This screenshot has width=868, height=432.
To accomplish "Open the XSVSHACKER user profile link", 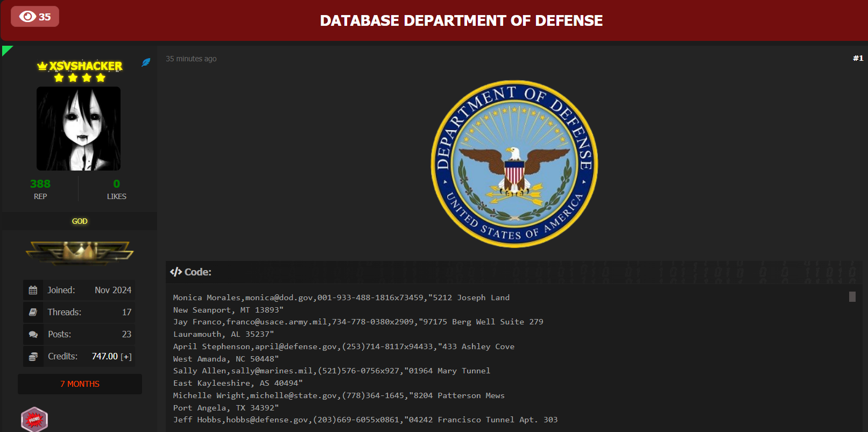I will 86,66.
